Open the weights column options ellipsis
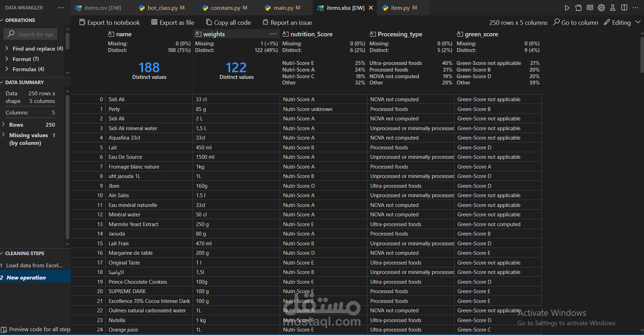This screenshot has height=335, width=644. pyautogui.click(x=273, y=34)
